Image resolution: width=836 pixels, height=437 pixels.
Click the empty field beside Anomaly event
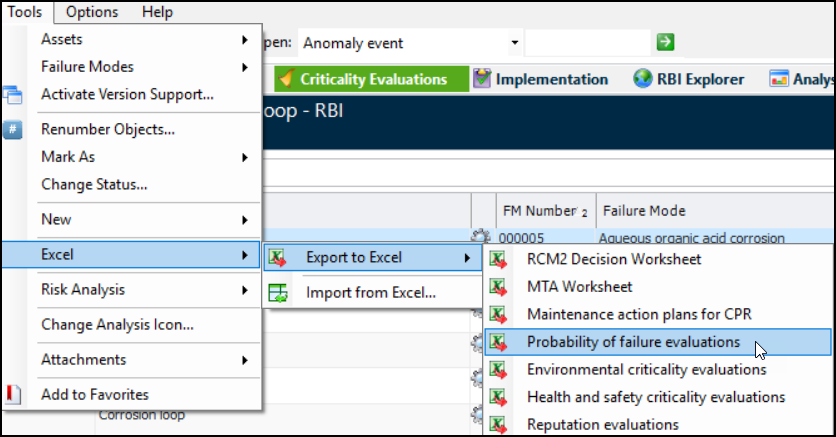587,43
